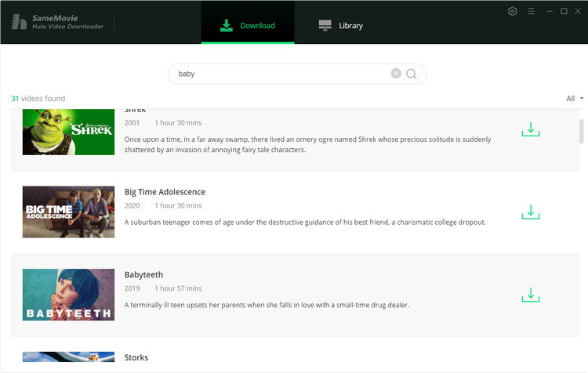
Task: Open the settings gear
Action: [x=513, y=11]
